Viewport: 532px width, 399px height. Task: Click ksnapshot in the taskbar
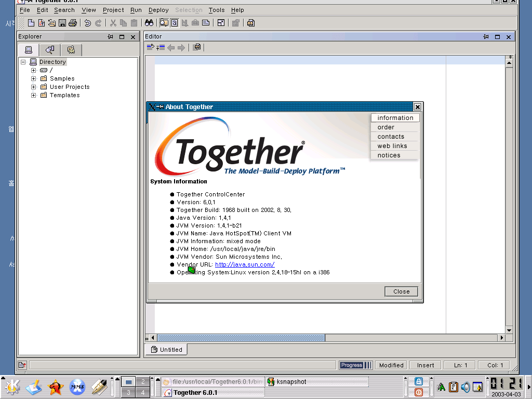tap(317, 382)
